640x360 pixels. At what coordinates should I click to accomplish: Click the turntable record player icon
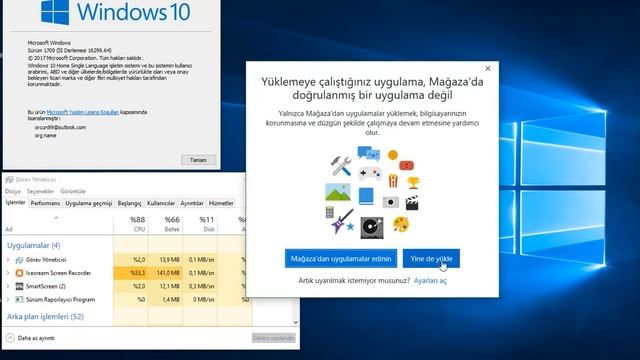tap(371, 228)
